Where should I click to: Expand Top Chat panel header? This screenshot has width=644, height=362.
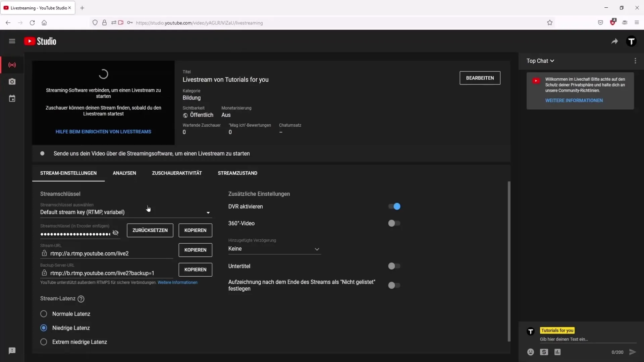tap(540, 61)
